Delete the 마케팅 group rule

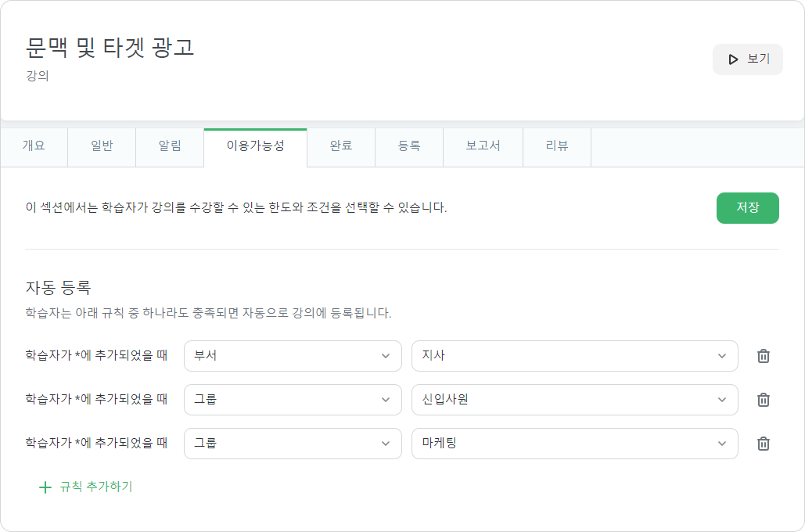(764, 443)
